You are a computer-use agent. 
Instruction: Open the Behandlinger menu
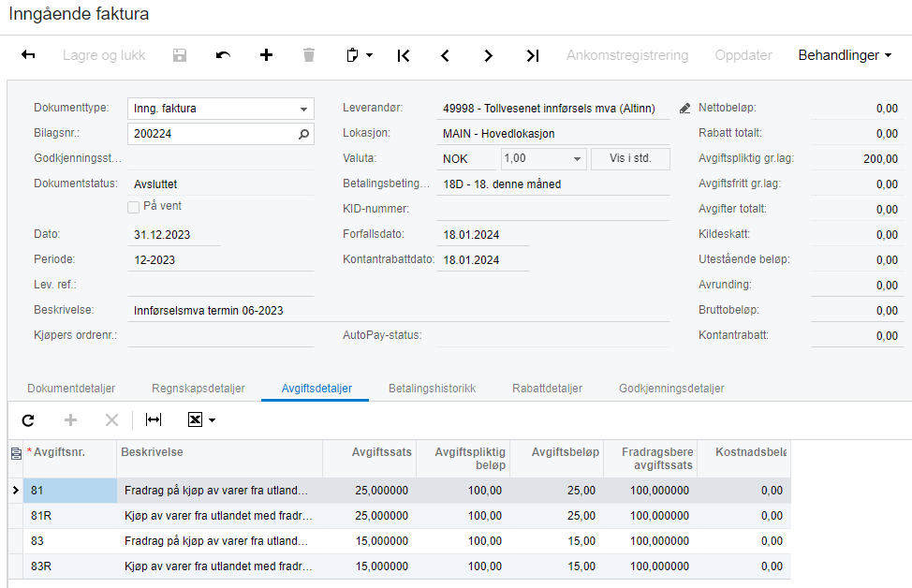coord(845,55)
